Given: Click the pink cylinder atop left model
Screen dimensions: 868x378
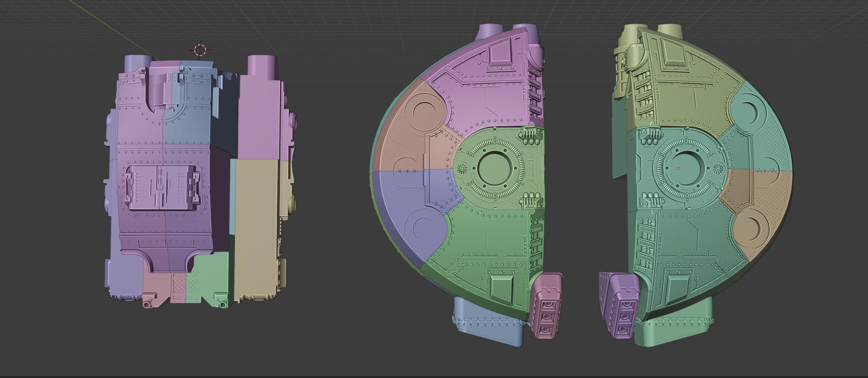Looking at the screenshot, I should (262, 64).
